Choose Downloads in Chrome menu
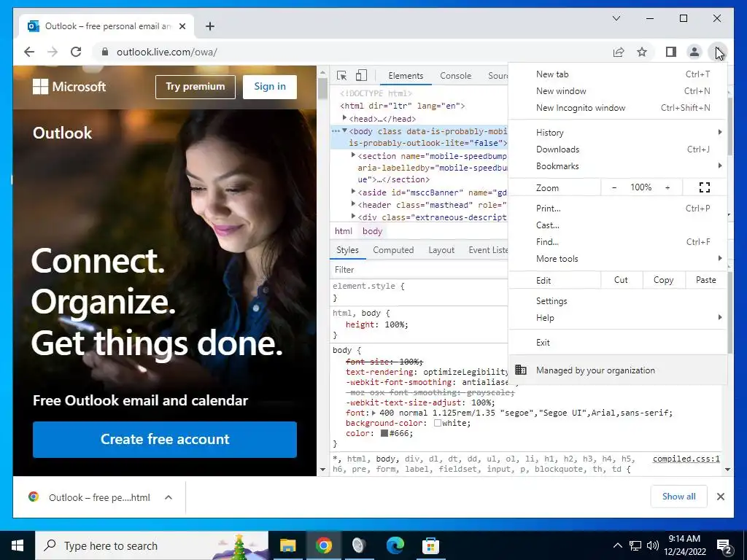Screen dimensions: 747x560 (x=618, y=149)
